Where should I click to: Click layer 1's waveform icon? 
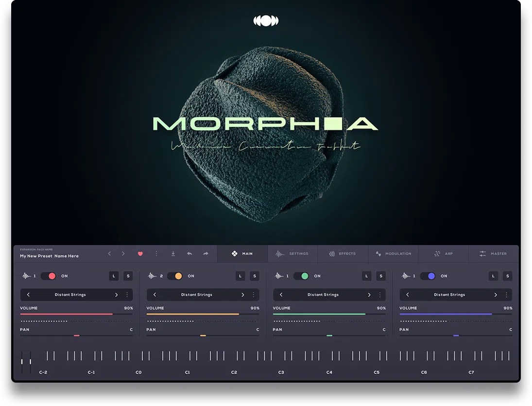click(x=27, y=276)
